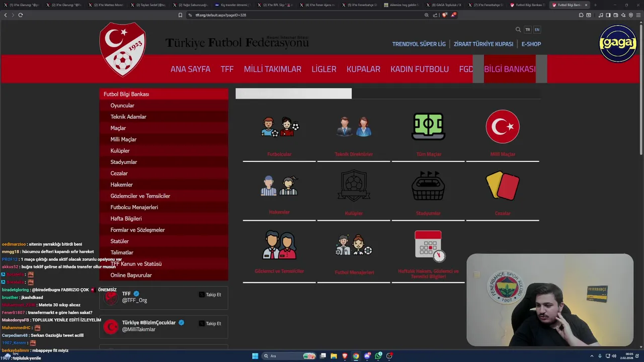This screenshot has height=362, width=644.
Task: Switch to Kış transfer dönemi tab
Action: tap(232, 5)
